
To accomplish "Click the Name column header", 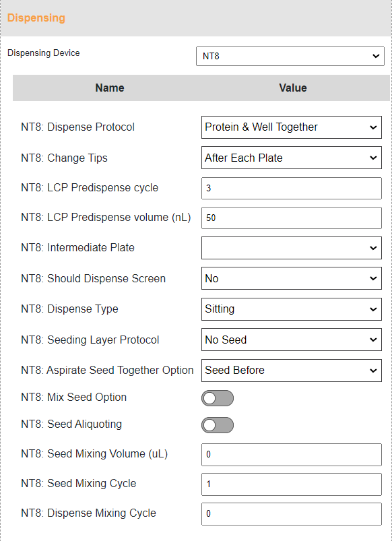I will point(110,88).
